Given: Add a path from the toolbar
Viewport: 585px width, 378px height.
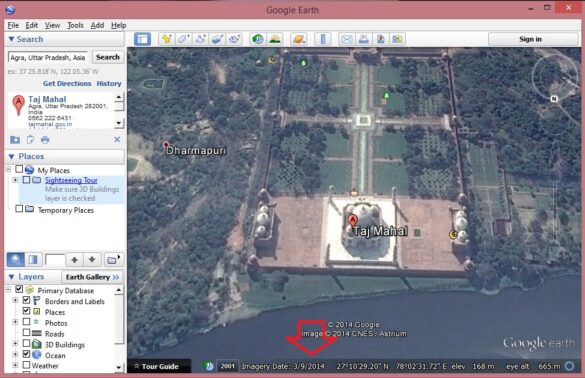Looking at the screenshot, I should coord(200,39).
